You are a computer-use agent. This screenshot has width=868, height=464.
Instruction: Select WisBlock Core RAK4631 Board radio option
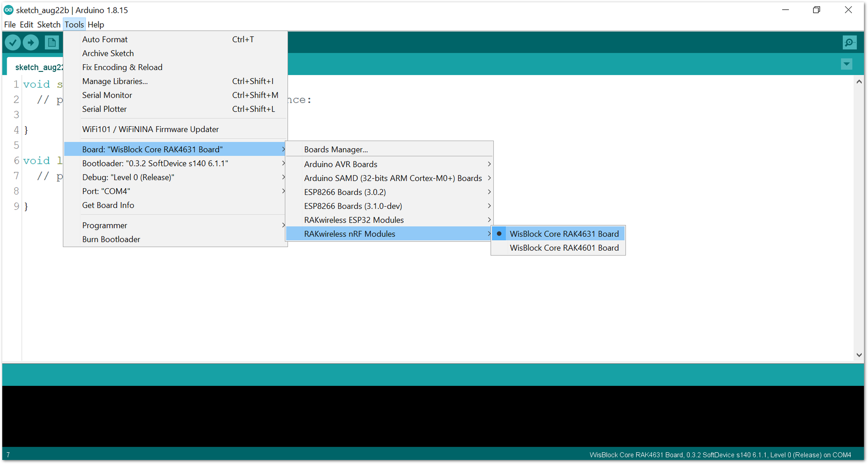pos(558,234)
